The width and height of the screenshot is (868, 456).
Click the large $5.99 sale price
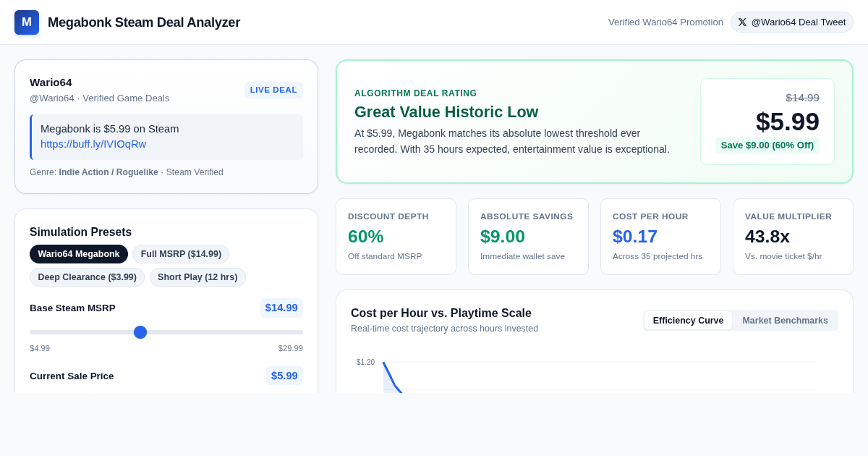point(788,122)
